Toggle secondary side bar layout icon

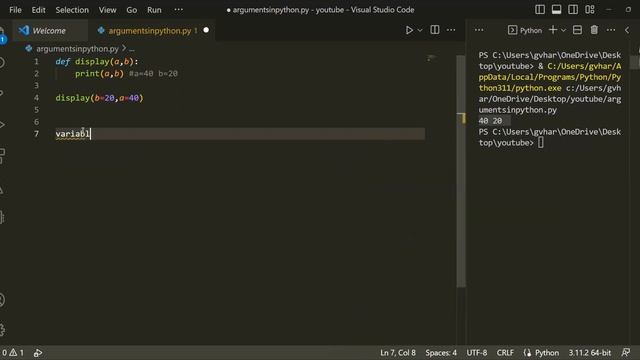point(573,9)
